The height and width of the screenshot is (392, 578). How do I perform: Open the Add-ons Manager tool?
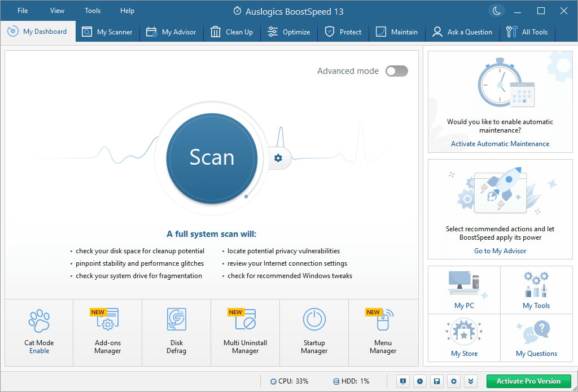(108, 332)
